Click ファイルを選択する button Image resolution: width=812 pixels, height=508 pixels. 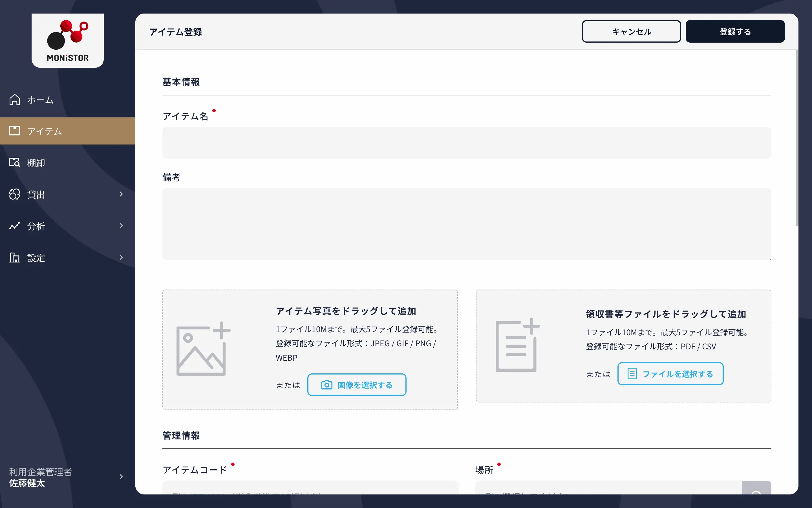point(670,374)
